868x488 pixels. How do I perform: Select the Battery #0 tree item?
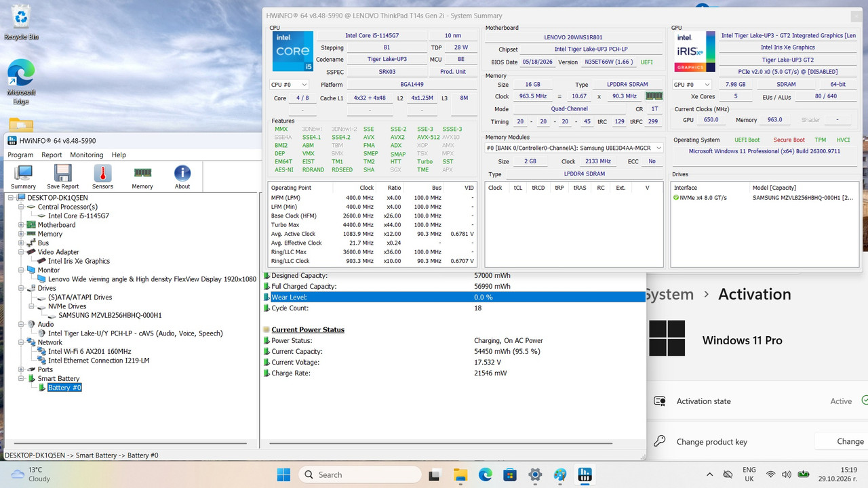[64, 388]
